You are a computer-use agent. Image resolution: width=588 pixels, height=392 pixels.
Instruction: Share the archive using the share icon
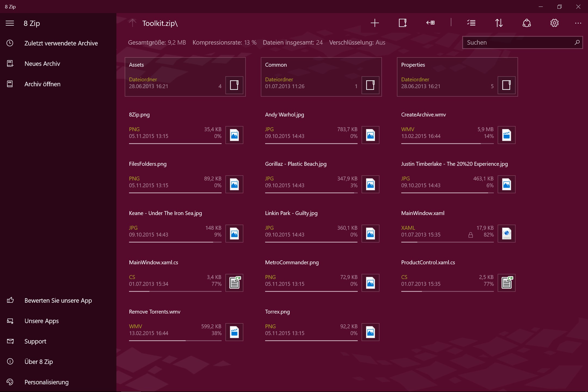pyautogui.click(x=527, y=23)
